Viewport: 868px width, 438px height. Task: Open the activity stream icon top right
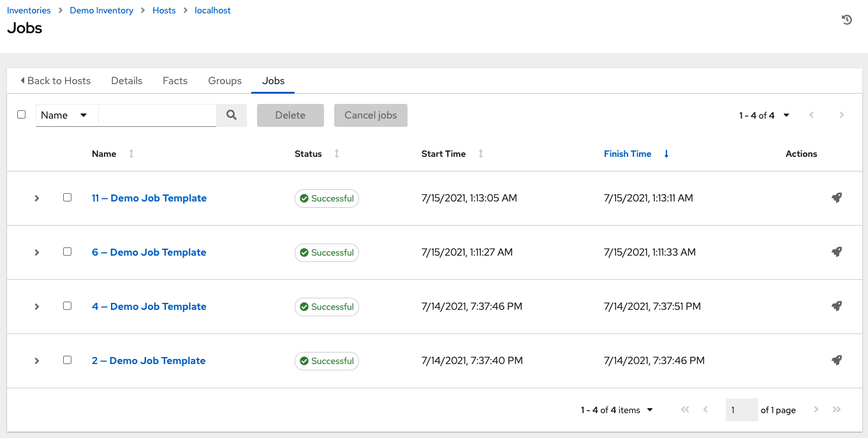point(846,20)
